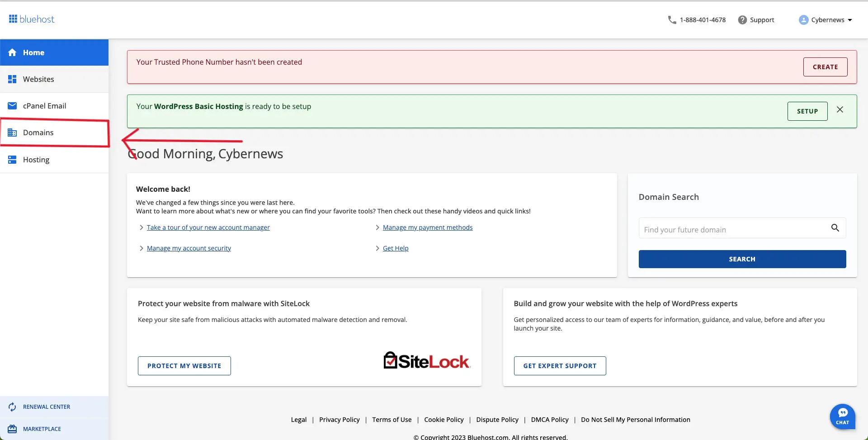Image resolution: width=868 pixels, height=440 pixels.
Task: Click the blue Search domain button
Action: tap(742, 259)
